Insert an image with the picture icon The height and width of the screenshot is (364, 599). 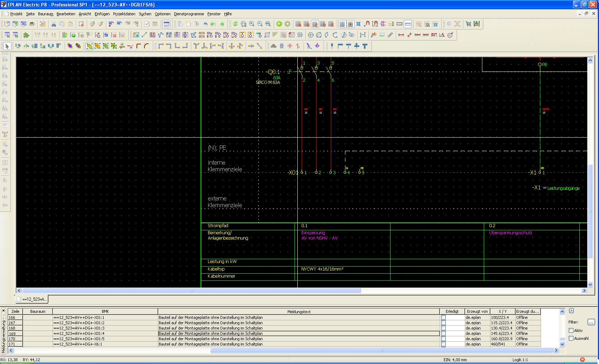[x=382, y=35]
